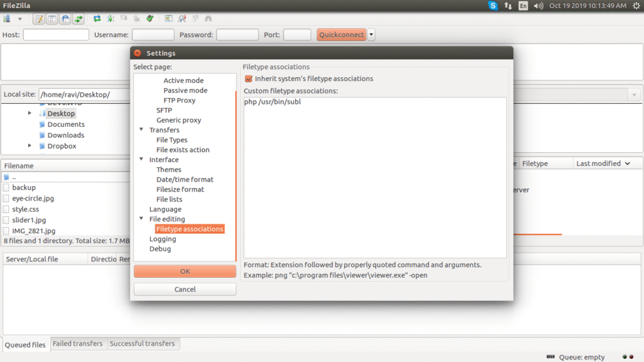Viewport: 644px width, 362px height.
Task: Uncheck Inherit system's filetype associations
Action: [x=248, y=79]
